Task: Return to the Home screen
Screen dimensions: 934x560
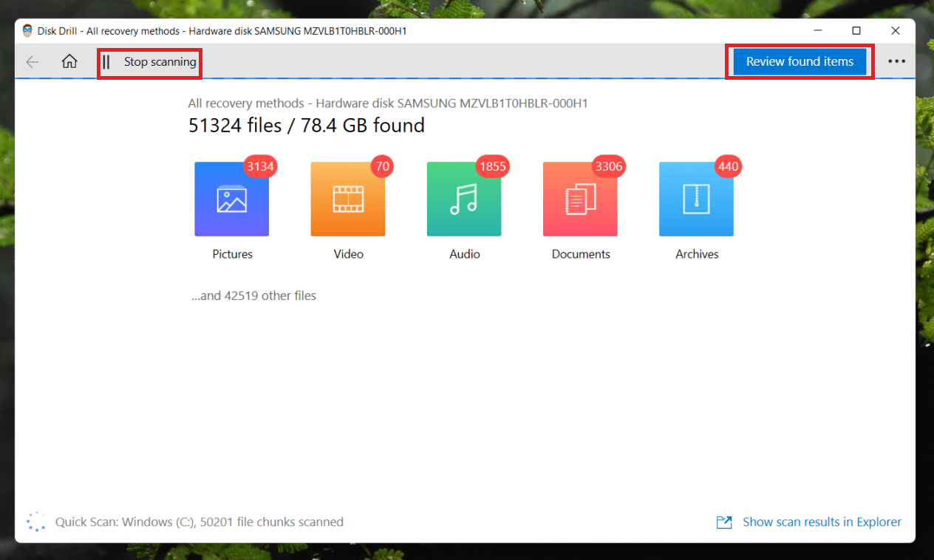Action: (69, 62)
